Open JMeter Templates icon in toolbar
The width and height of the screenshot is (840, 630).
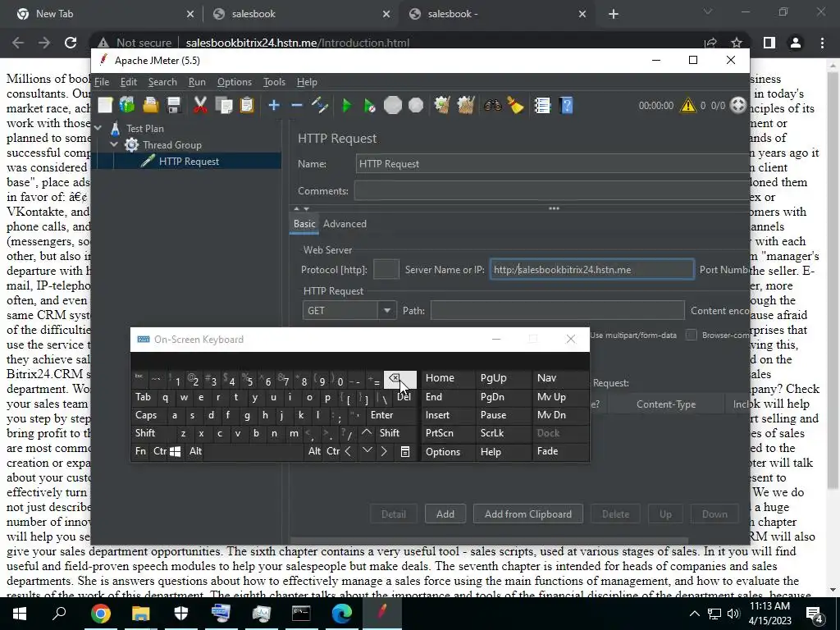(127, 105)
